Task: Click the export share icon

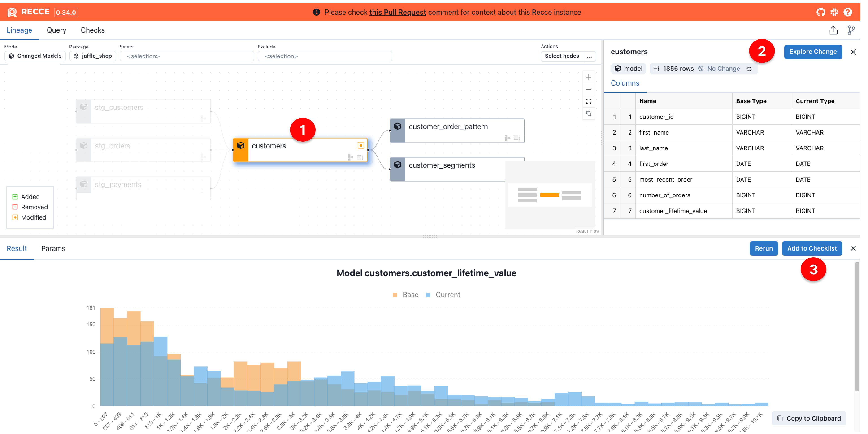Action: [833, 30]
